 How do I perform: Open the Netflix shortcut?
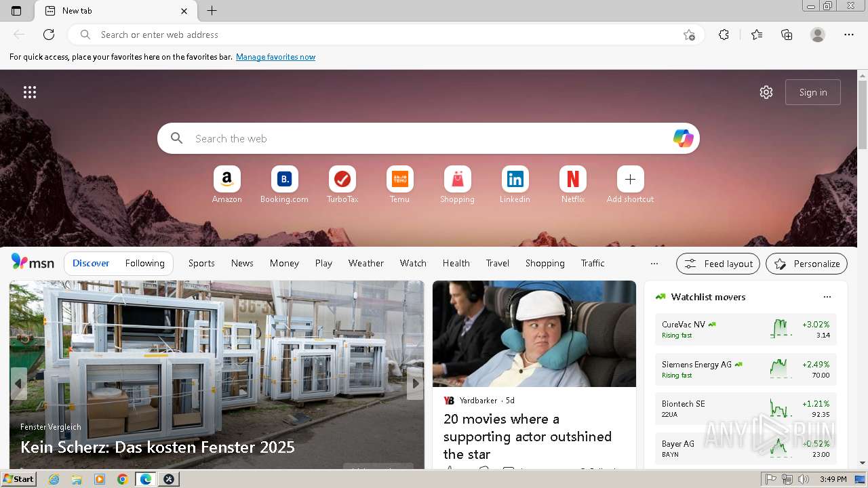572,184
